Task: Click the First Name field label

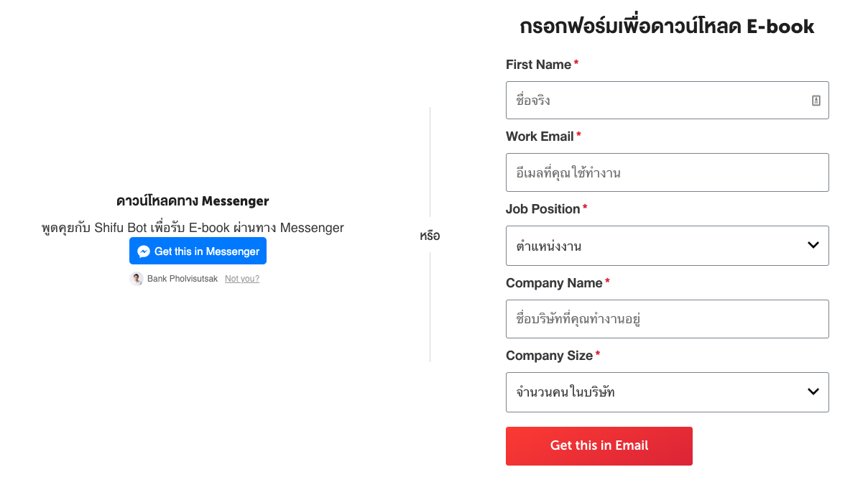Action: [x=538, y=65]
